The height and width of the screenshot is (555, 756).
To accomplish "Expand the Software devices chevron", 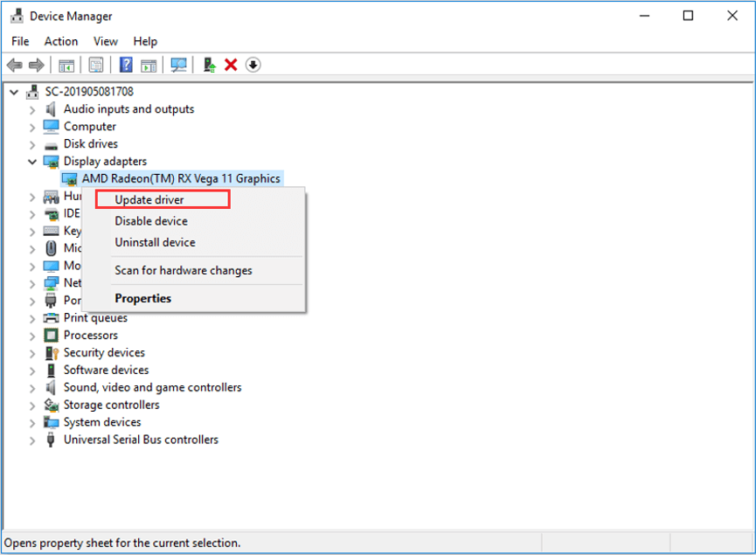I will [x=32, y=371].
